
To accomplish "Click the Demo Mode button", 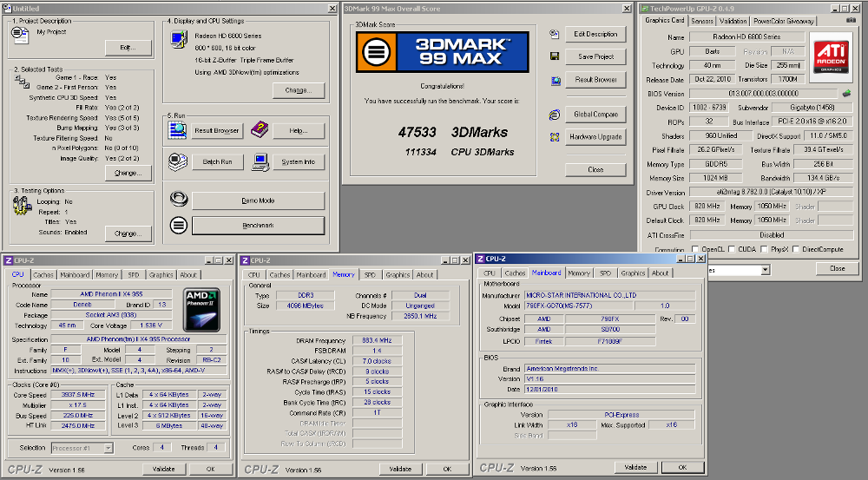I will click(258, 201).
